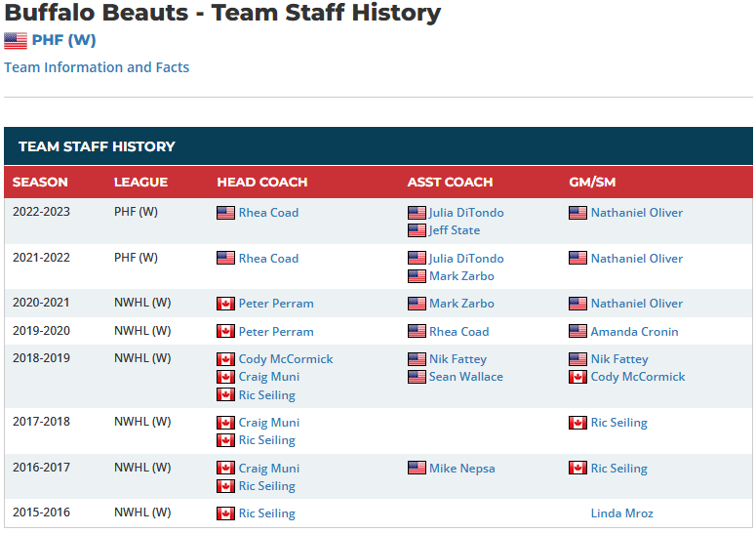The height and width of the screenshot is (533, 756).
Task: Open Rhea Coad assistant coach link for 2019-2020
Action: (459, 332)
